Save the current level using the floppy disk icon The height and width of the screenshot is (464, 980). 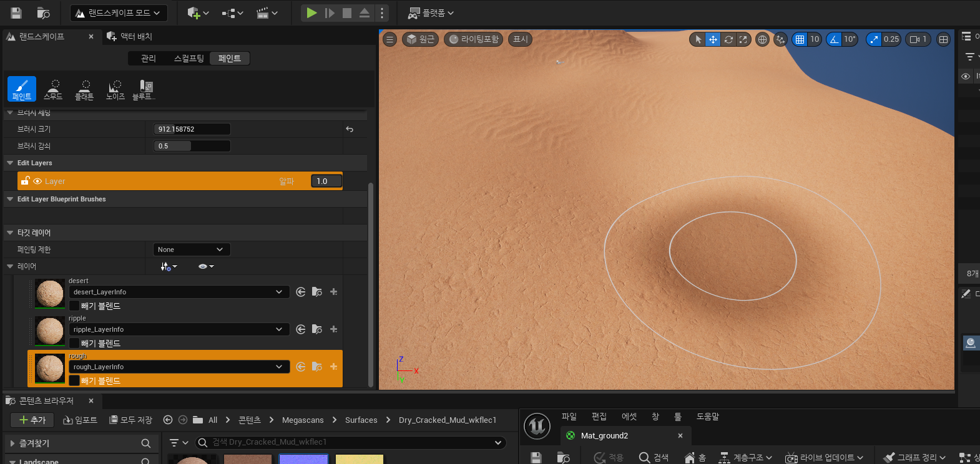click(16, 12)
